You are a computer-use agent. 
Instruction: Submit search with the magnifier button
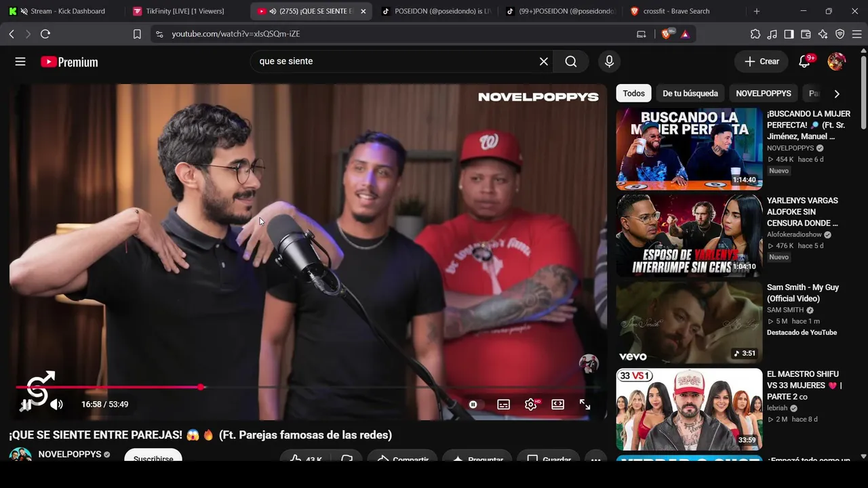pos(571,62)
